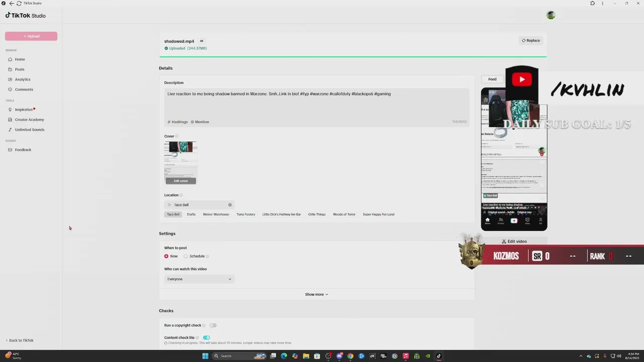Open Microsoft Edge from taskbar

click(x=284, y=356)
